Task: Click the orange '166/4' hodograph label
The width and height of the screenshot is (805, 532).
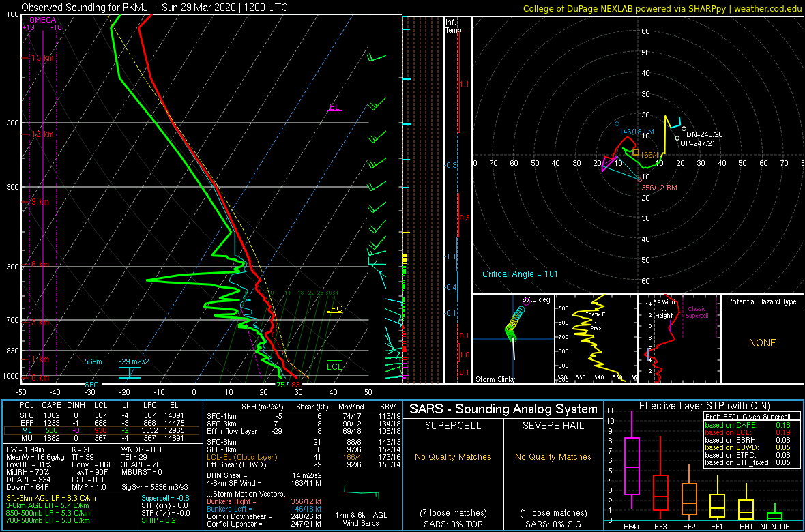Action: point(649,153)
